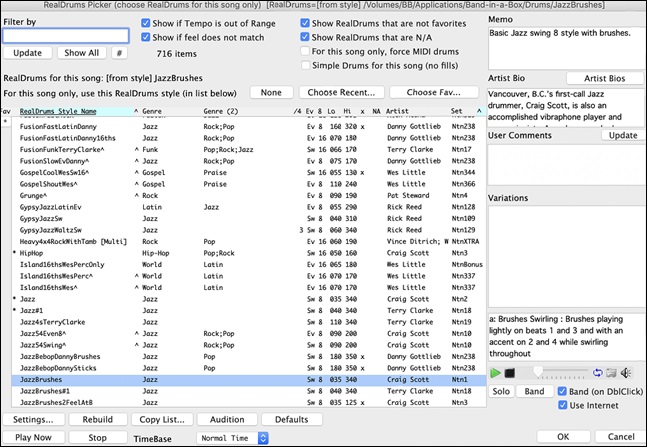
Task: Click the filter Update button
Action: tap(28, 53)
